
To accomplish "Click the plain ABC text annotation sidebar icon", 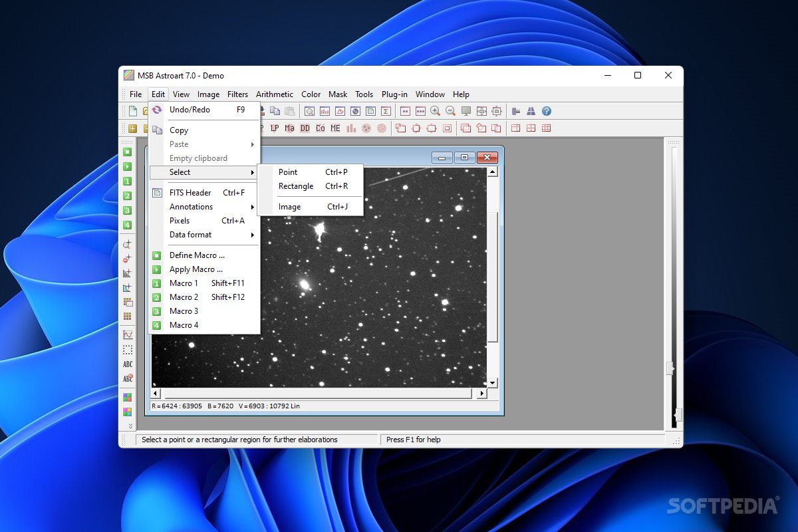I will (x=127, y=364).
